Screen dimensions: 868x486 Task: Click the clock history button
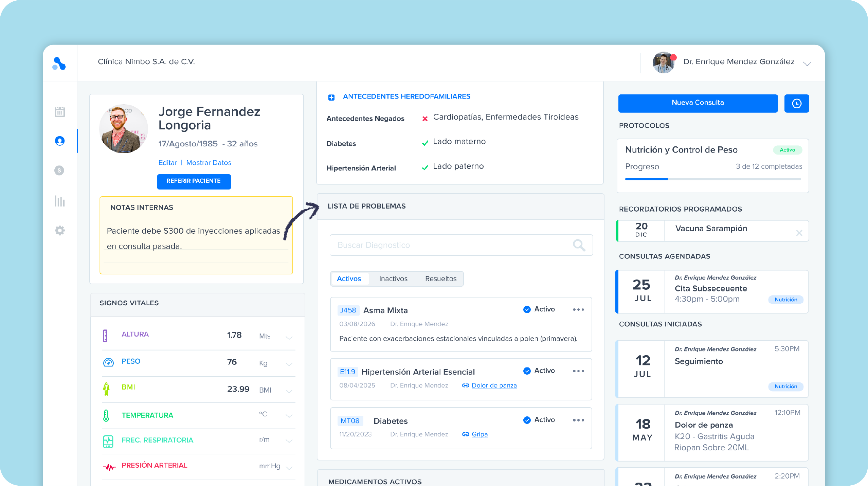click(x=796, y=103)
